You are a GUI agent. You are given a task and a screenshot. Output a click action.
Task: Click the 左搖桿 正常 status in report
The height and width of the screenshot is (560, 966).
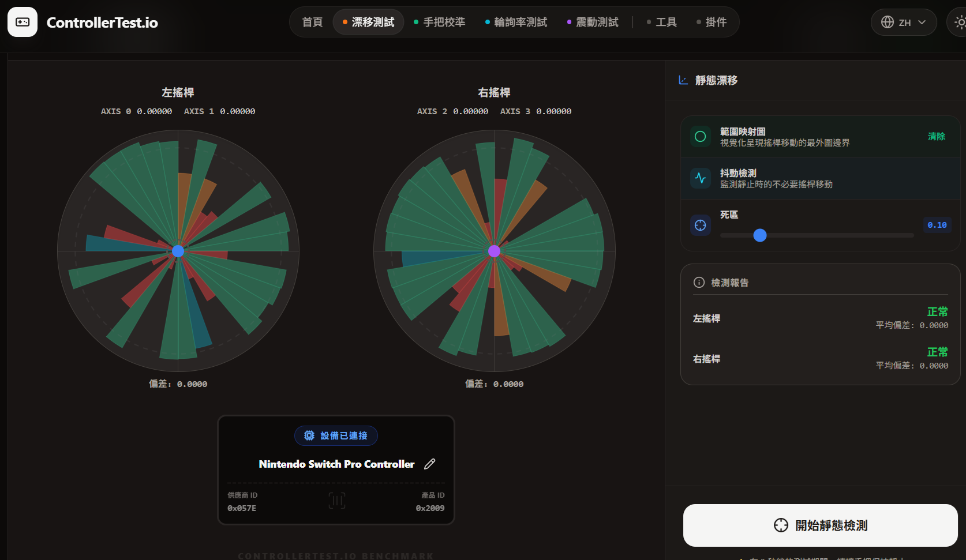tap(937, 311)
